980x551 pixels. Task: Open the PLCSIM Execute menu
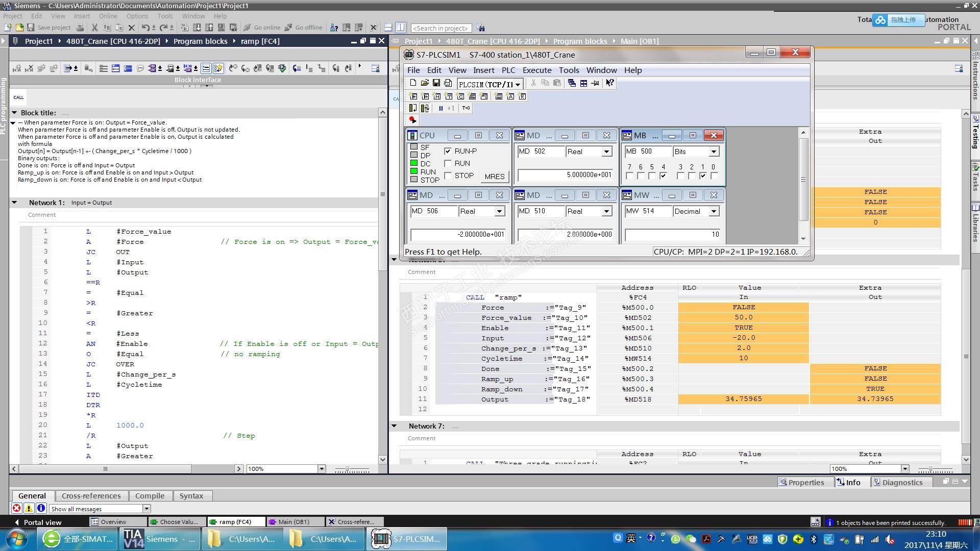[x=536, y=70]
